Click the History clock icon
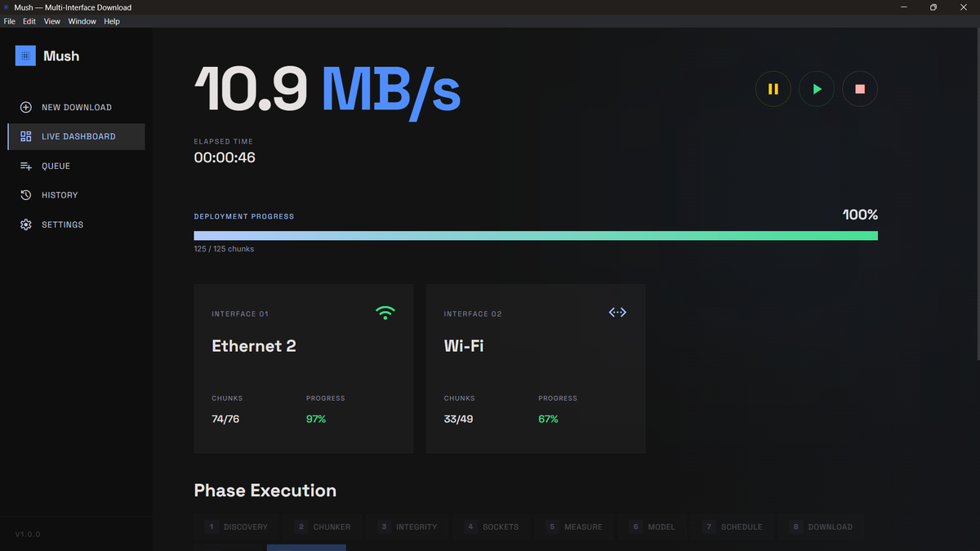The width and height of the screenshot is (980, 551). [26, 195]
